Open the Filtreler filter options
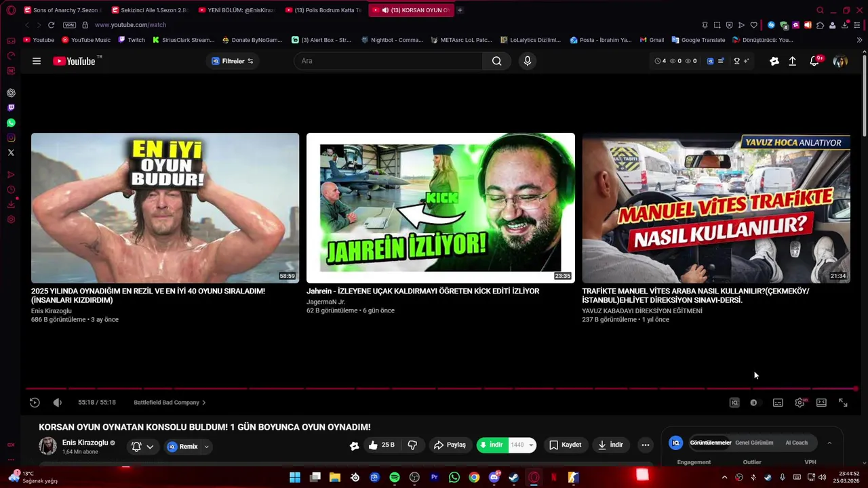This screenshot has width=868, height=488. click(233, 61)
